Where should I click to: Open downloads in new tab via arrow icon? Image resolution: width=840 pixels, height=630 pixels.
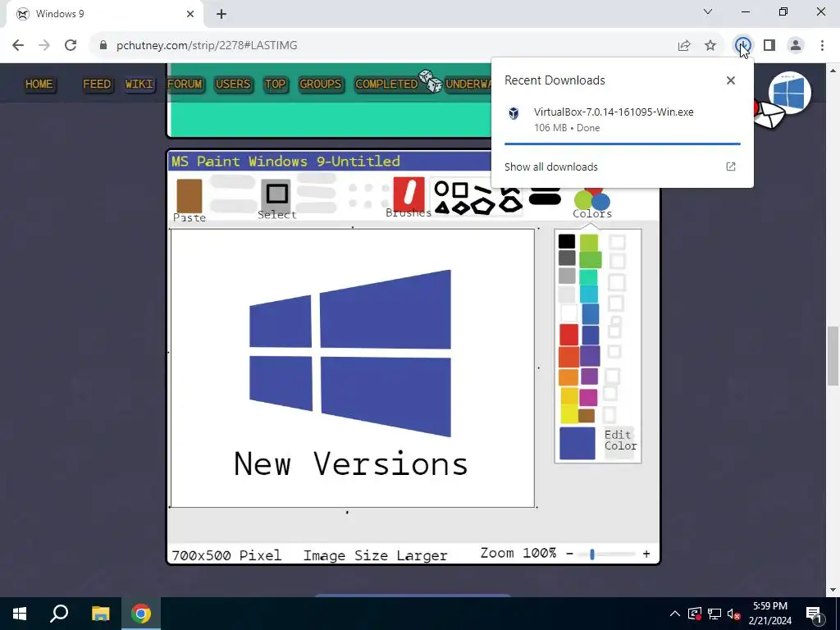(x=731, y=167)
